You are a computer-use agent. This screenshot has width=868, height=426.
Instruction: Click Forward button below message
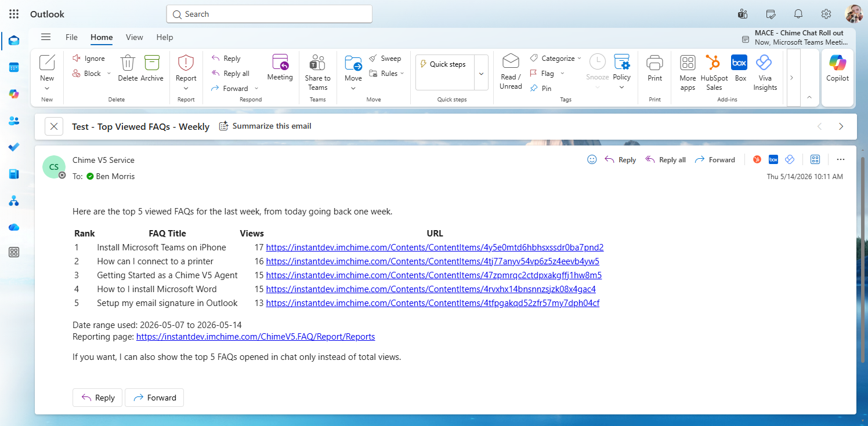pyautogui.click(x=154, y=398)
